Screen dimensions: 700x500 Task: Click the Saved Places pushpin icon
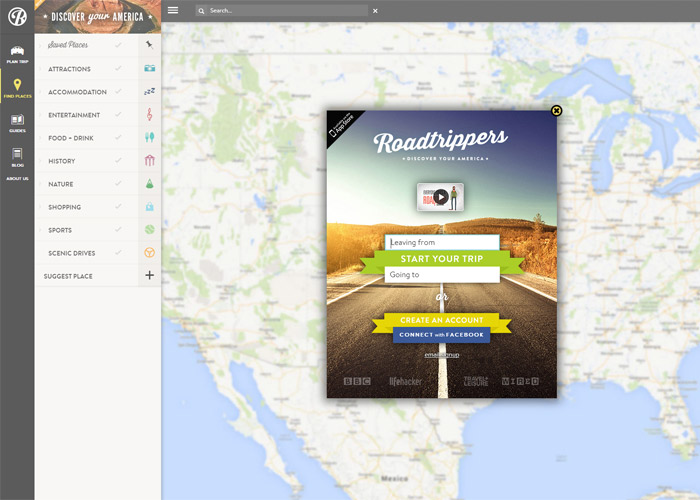coord(150,45)
